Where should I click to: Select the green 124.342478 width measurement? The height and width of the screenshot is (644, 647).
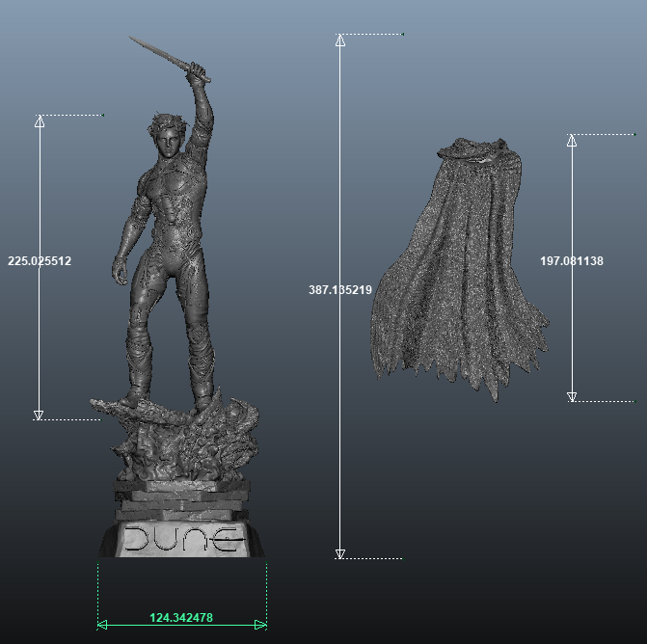181,617
